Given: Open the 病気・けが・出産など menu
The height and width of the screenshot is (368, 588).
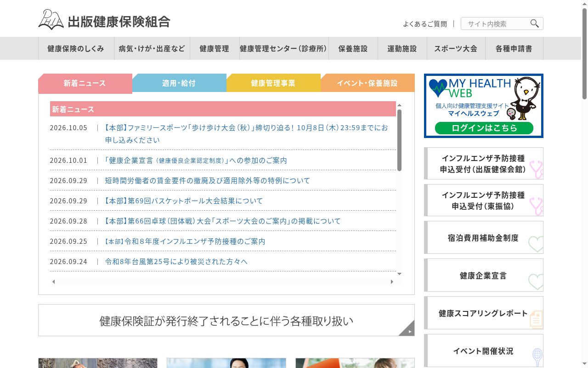Looking at the screenshot, I should (x=152, y=48).
